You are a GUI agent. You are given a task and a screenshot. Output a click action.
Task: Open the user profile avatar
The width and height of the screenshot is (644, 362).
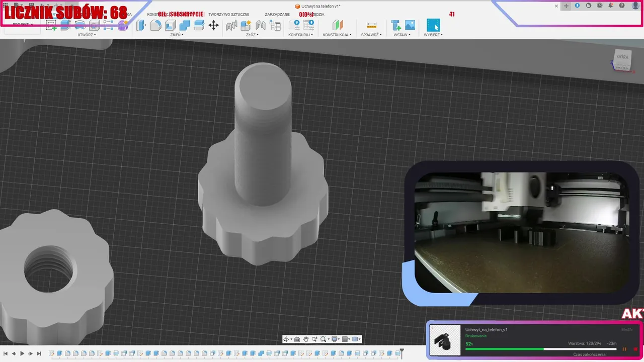click(635, 6)
